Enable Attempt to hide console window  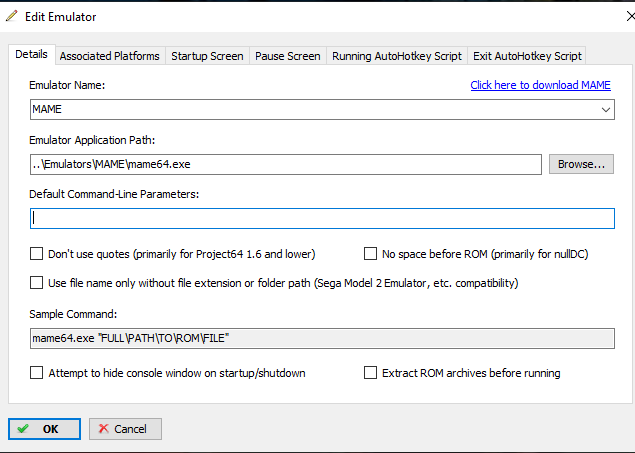pos(38,373)
